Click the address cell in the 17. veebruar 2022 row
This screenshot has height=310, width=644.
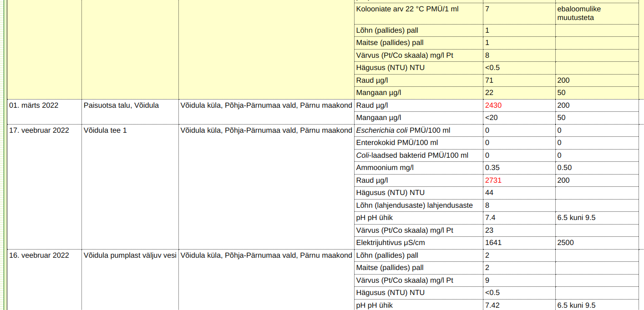[x=266, y=186]
